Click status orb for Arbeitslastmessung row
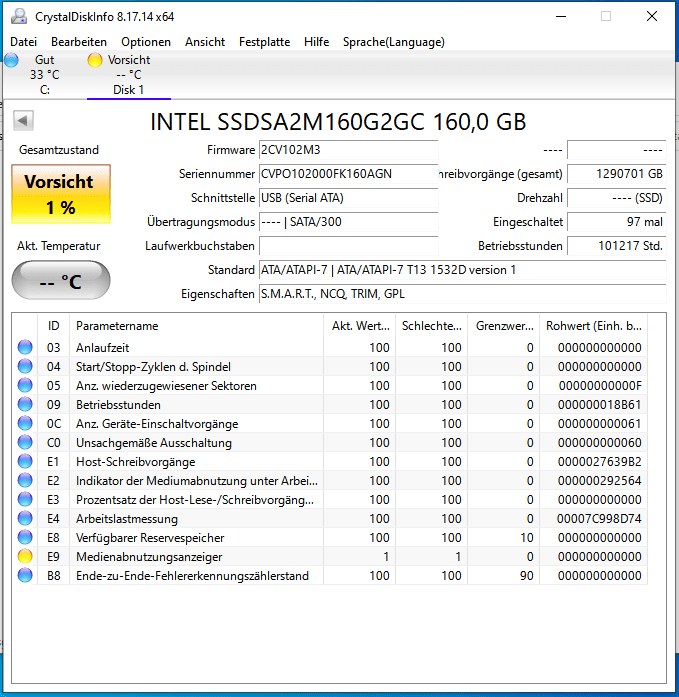Image resolution: width=679 pixels, height=697 pixels. (25, 518)
